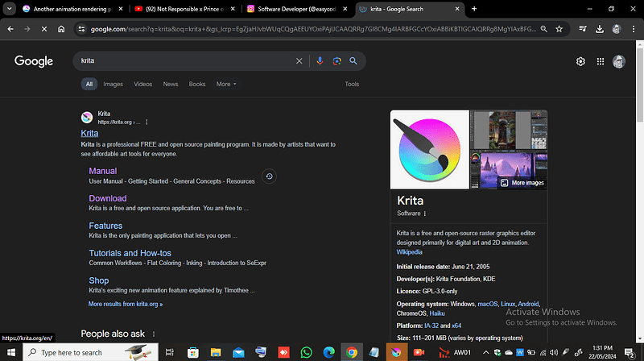Open the Download link for Krita
The width and height of the screenshot is (644, 361).
(108, 198)
